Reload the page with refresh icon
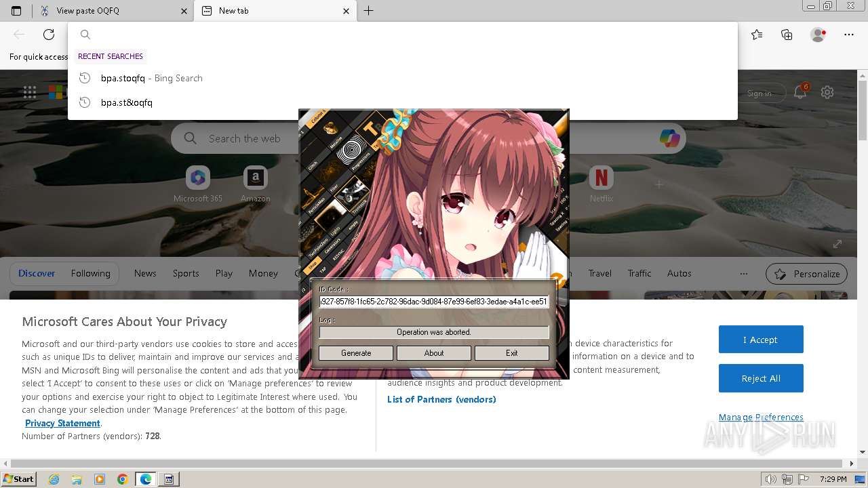This screenshot has width=868, height=488. (x=49, y=35)
